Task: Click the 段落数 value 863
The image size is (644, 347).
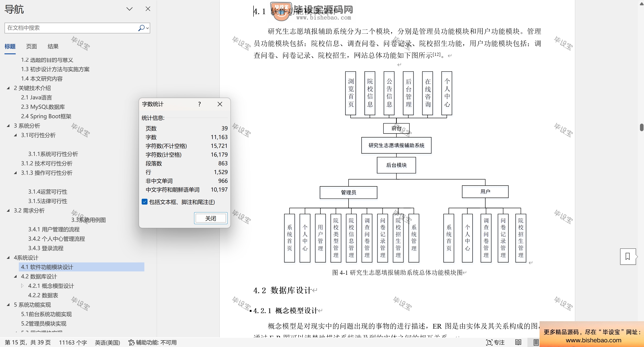Action: [x=223, y=163]
